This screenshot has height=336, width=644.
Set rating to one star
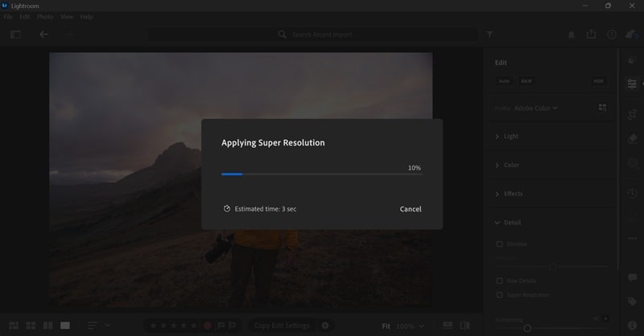click(x=154, y=326)
